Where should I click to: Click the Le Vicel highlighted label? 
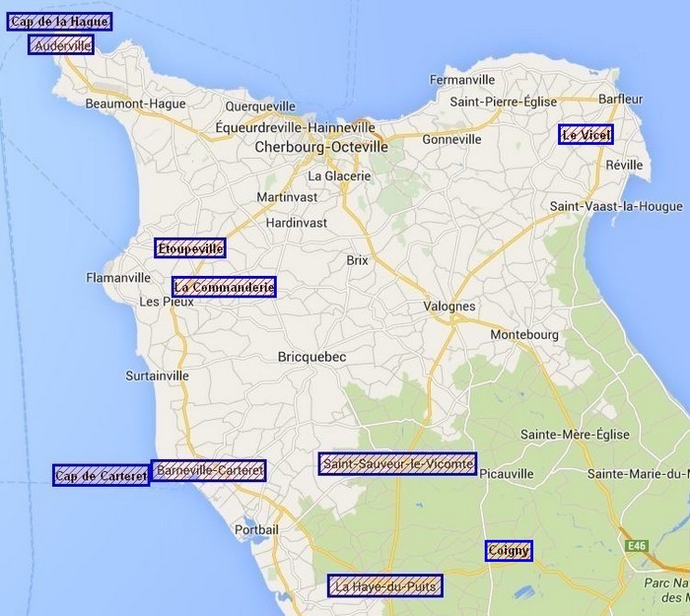click(x=586, y=135)
